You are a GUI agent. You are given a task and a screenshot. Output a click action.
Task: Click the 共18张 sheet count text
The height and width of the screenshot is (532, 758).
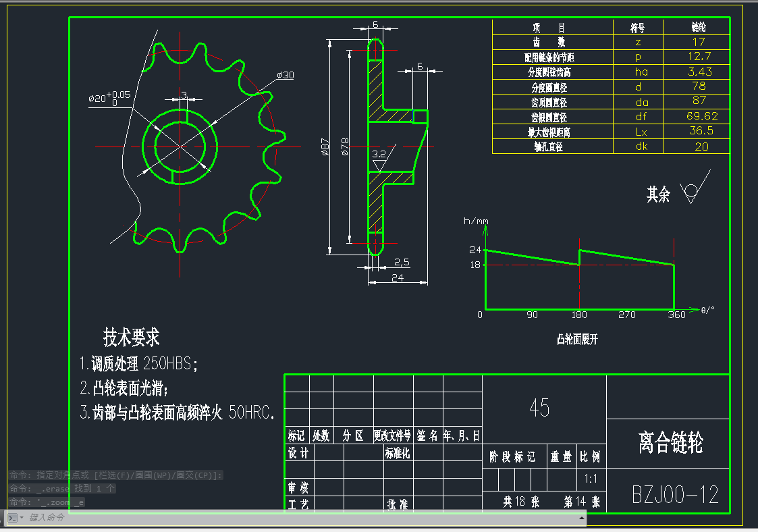[x=521, y=502]
